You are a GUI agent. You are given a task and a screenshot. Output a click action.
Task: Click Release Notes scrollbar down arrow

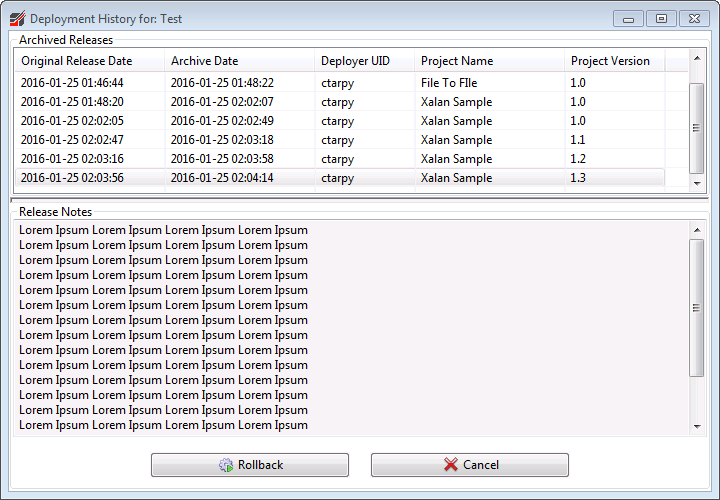[697, 427]
